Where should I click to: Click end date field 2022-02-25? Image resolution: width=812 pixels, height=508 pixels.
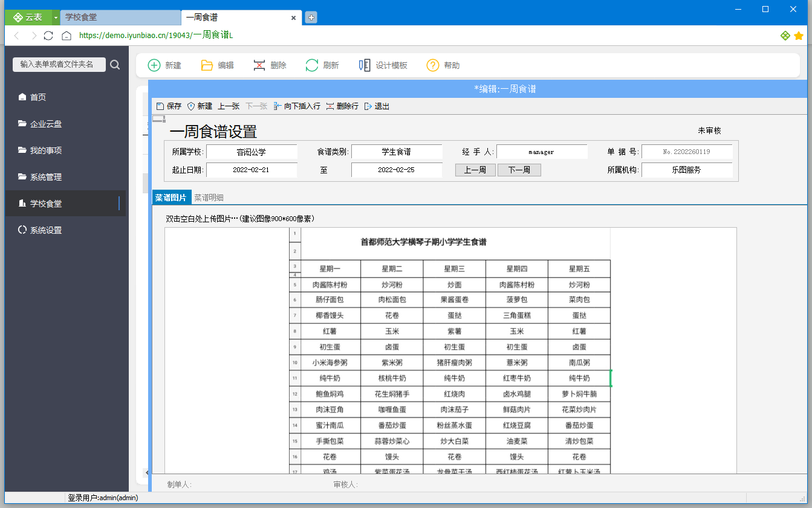(x=397, y=170)
